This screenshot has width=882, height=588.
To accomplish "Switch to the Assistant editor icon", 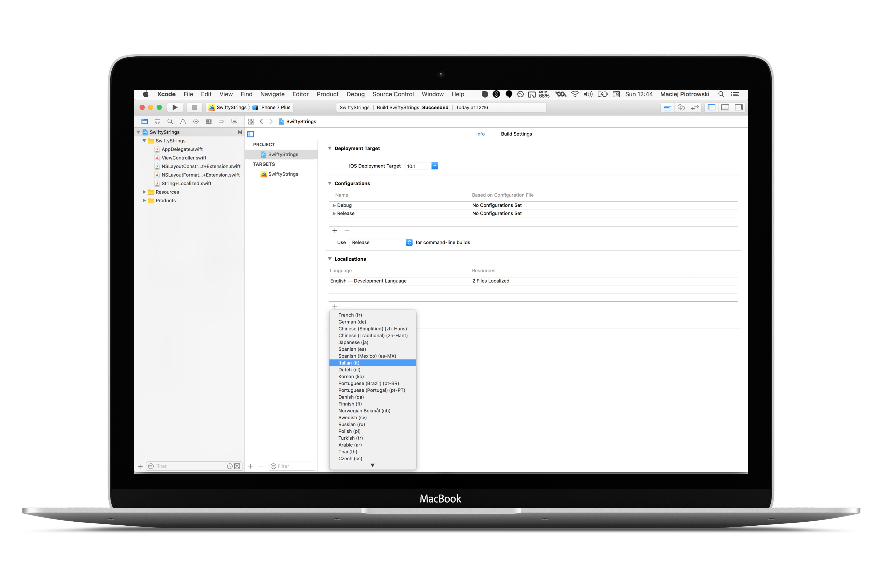I will pyautogui.click(x=681, y=108).
